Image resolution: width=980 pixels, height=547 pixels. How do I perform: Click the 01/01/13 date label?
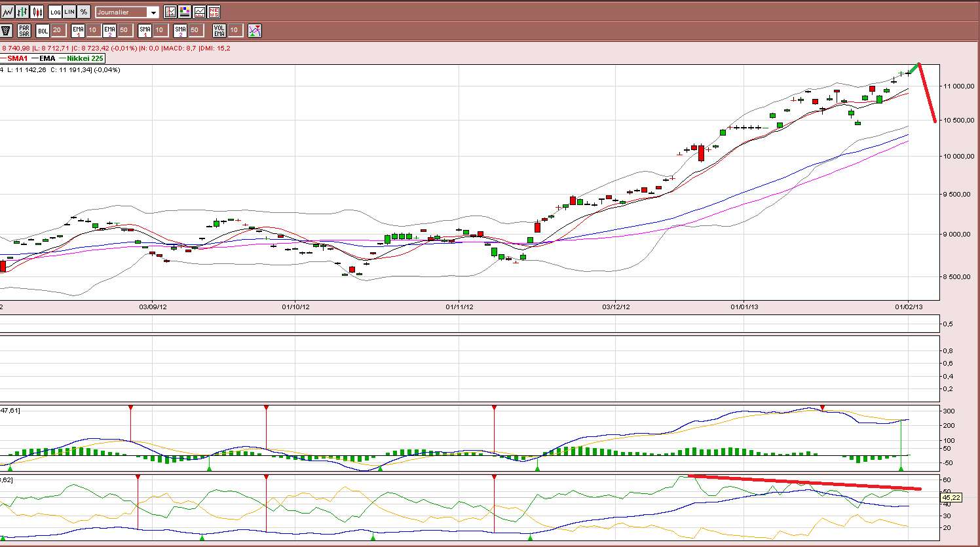point(745,307)
